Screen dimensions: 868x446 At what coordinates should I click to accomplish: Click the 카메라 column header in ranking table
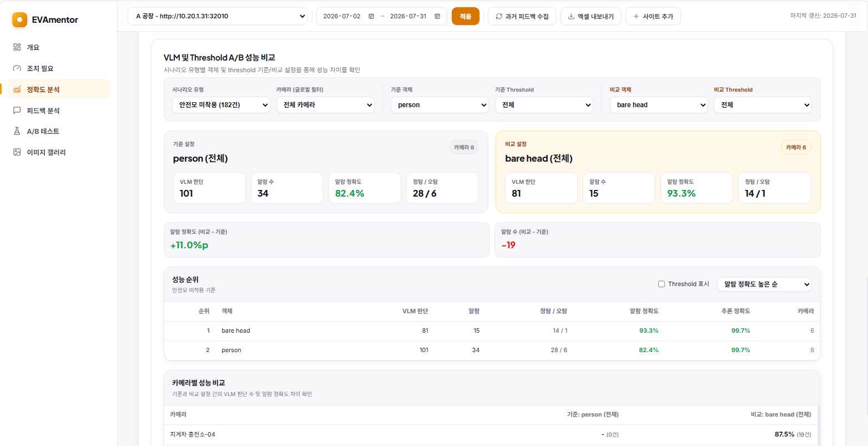(x=806, y=312)
